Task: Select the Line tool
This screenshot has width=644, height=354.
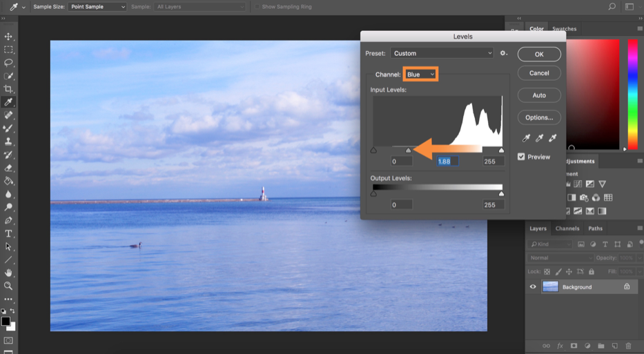Action: tap(8, 260)
